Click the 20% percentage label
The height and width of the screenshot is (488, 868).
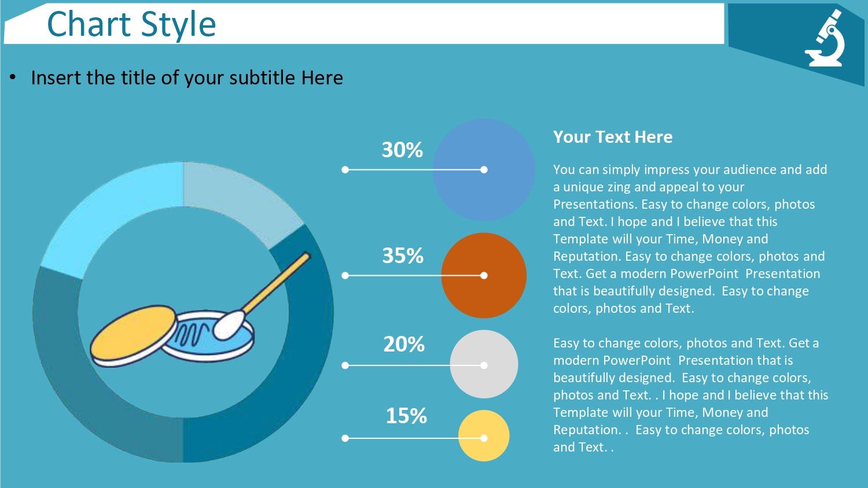pyautogui.click(x=404, y=344)
